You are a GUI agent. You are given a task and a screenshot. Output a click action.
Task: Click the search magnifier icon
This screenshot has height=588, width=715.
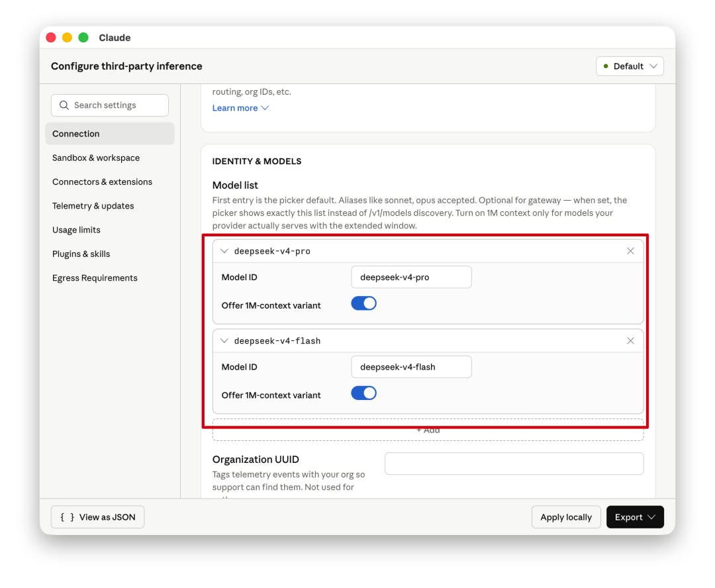(64, 105)
